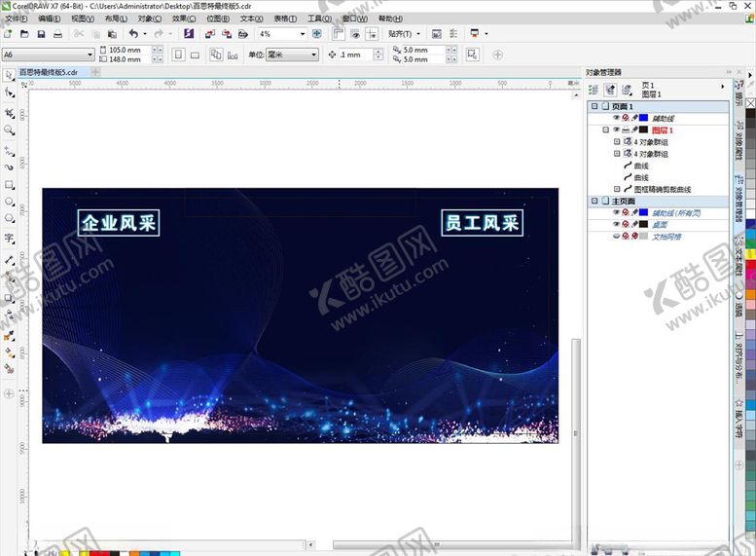
Task: Open the zoom level dropdown showing 4%
Action: coord(303,33)
